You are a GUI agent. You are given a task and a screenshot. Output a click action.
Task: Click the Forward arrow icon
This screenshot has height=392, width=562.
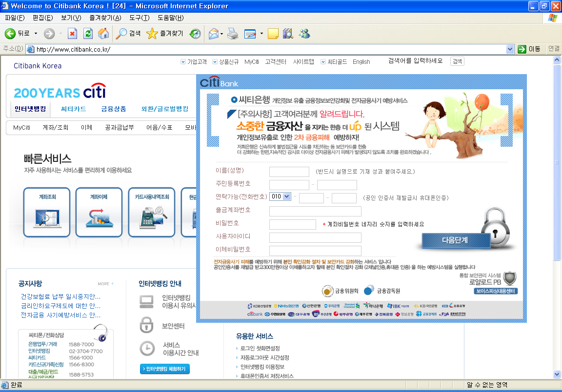pos(49,34)
